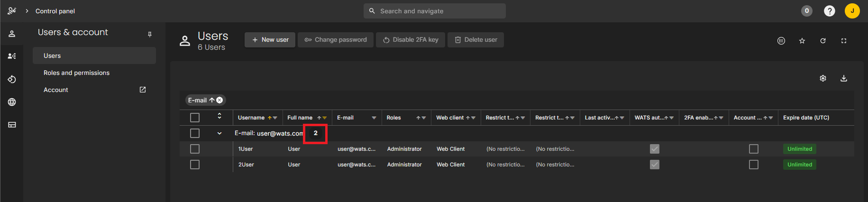The width and height of the screenshot is (868, 202).
Task: Click Delete user button
Action: 475,40
